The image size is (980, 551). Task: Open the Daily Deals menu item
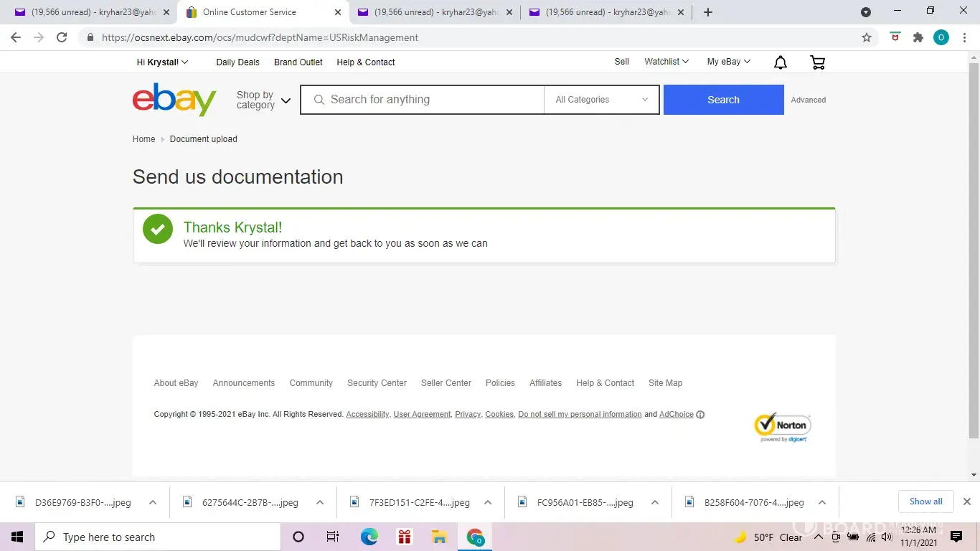click(x=237, y=62)
